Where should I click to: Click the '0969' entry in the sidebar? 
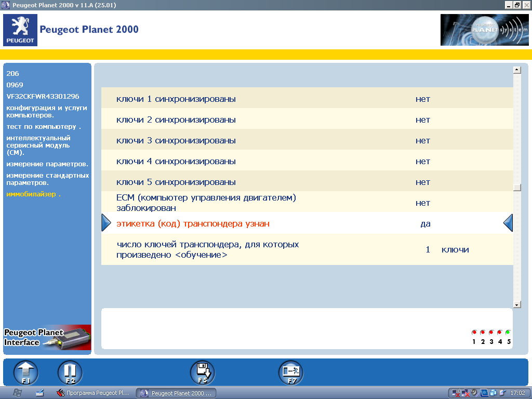tap(15, 85)
